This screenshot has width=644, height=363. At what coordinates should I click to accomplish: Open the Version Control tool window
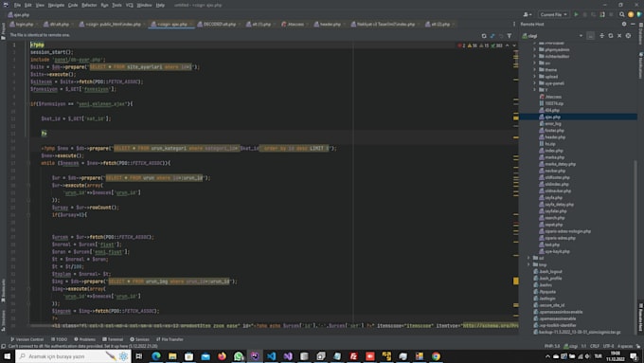[27, 339]
